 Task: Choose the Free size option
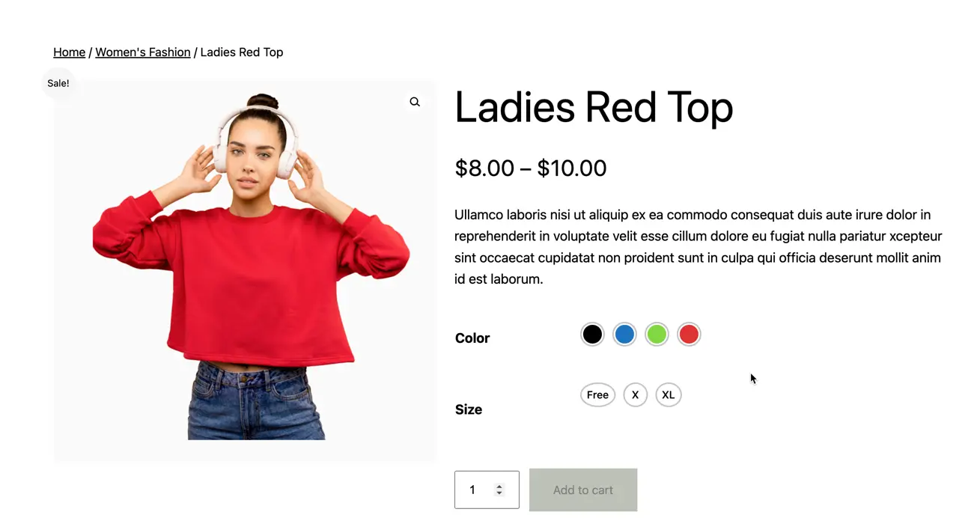597,395
